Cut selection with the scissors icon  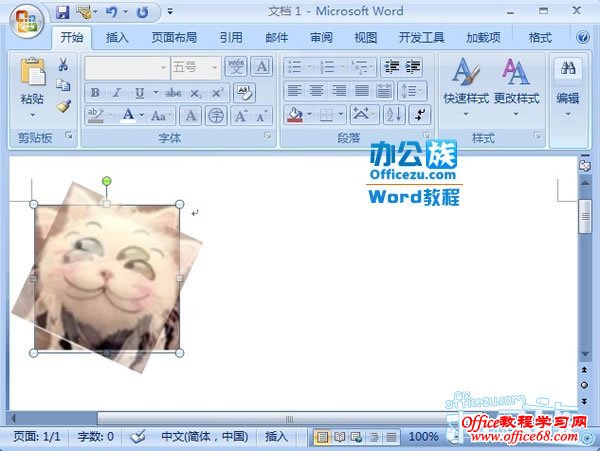[x=64, y=64]
